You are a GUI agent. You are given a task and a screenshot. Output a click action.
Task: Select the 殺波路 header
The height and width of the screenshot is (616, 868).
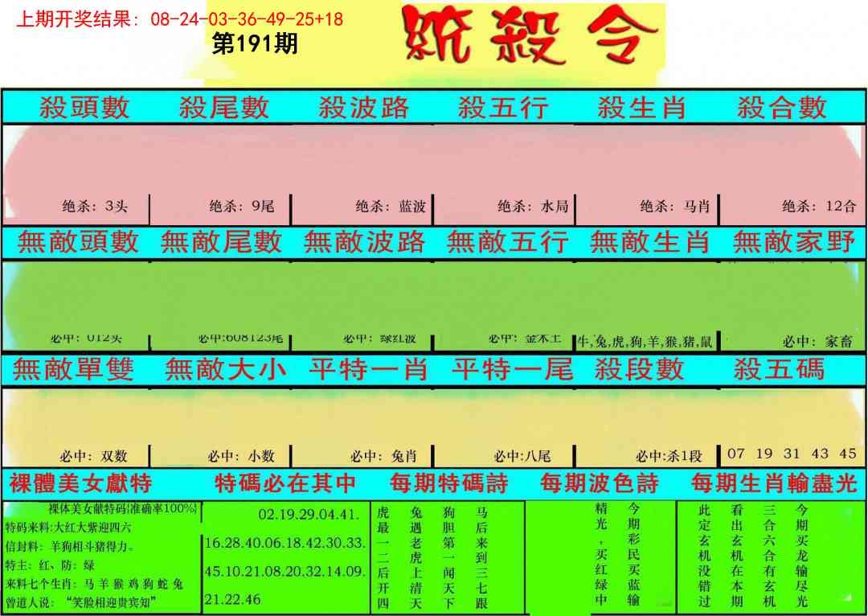coord(364,108)
